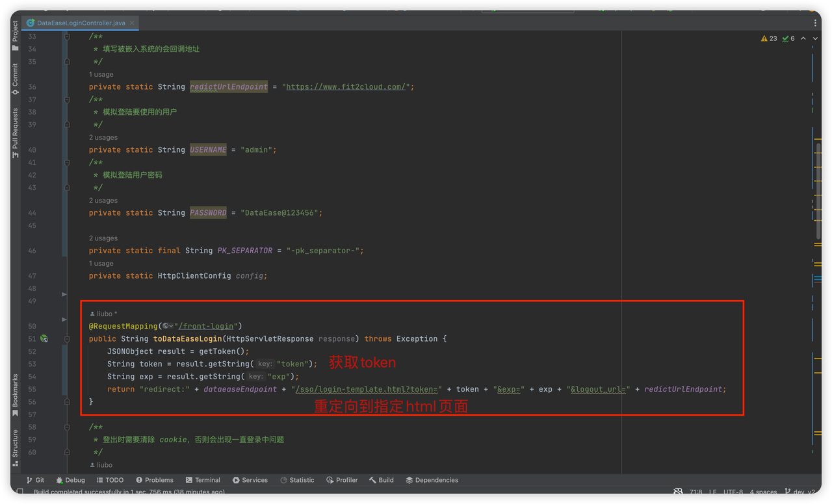Close the DataEaseLoginController.java tab
The image size is (832, 504).
(x=132, y=23)
